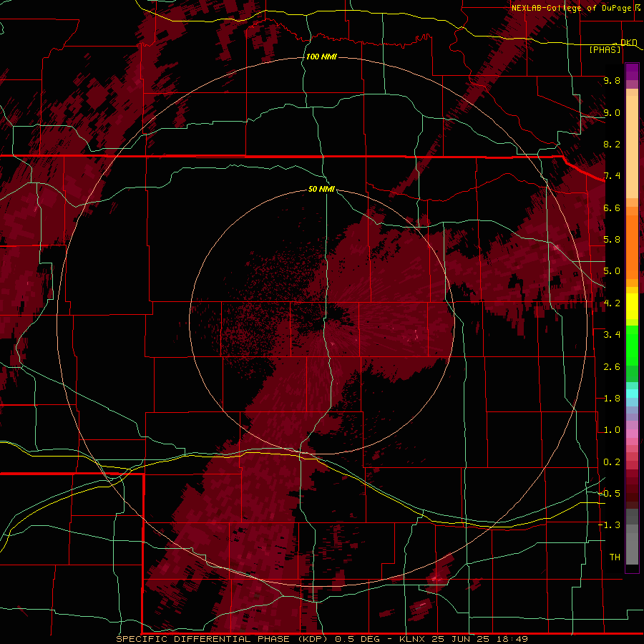Pick the pink segment of the color bar
The image size is (644, 644).
pos(632,434)
